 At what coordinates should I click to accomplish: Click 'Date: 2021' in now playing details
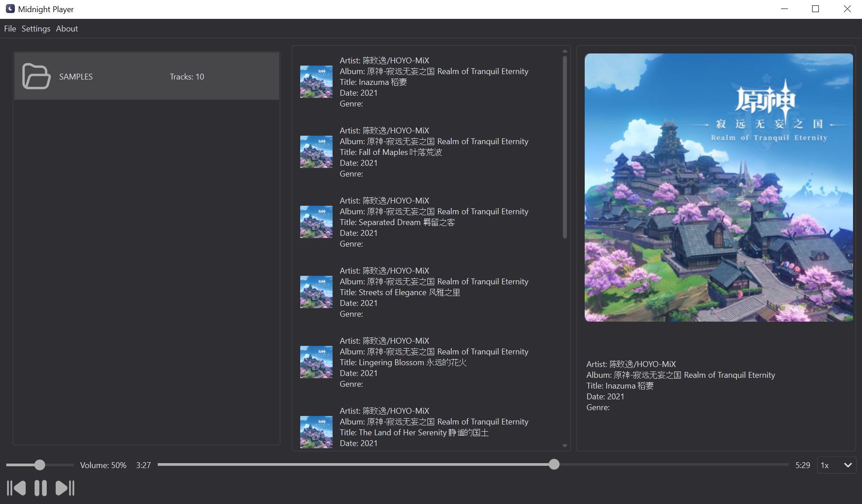click(x=605, y=397)
